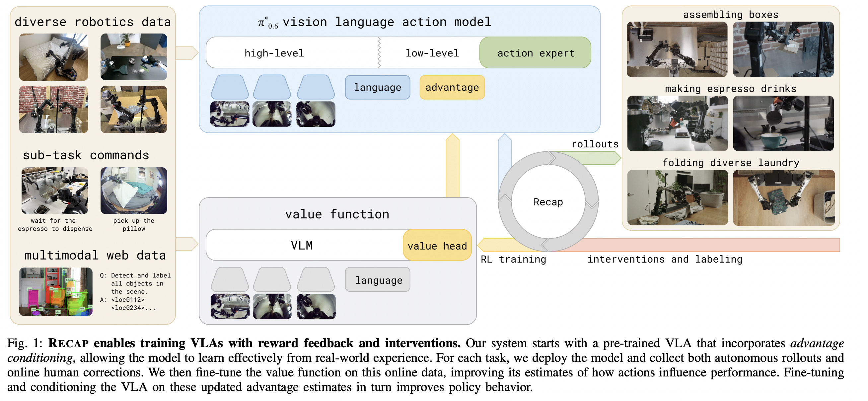868x401 pixels.
Task: Click the pick up the pillow thumbnail
Action: point(134,191)
